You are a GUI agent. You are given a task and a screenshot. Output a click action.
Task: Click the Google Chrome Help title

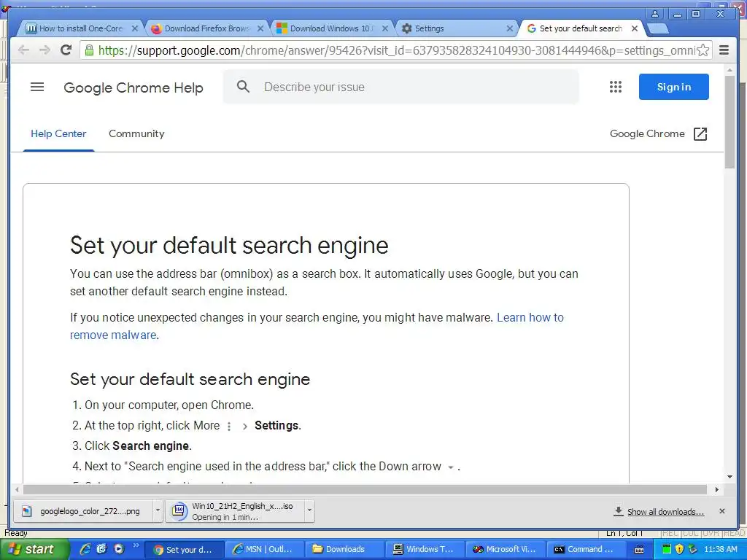point(133,87)
